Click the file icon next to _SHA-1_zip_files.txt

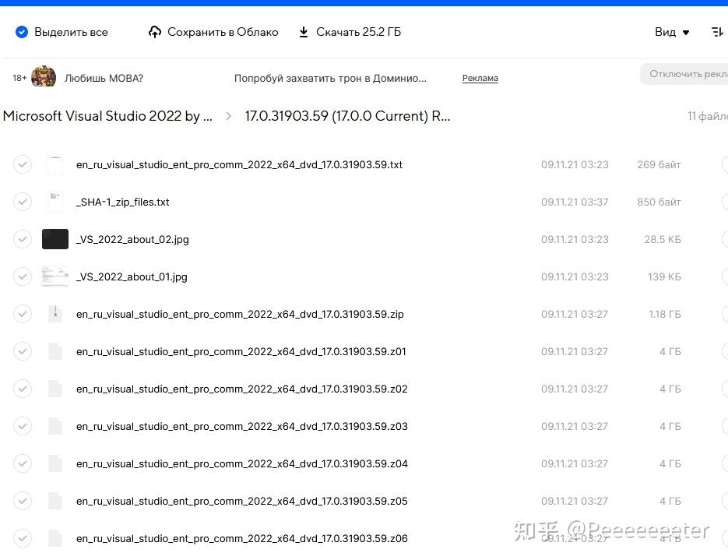[x=55, y=202]
